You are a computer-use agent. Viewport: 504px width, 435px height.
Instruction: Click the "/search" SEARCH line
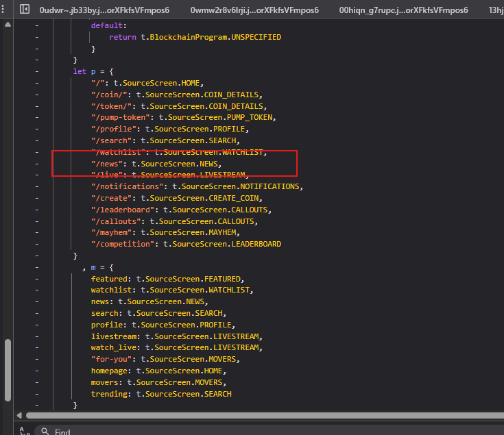click(x=165, y=140)
